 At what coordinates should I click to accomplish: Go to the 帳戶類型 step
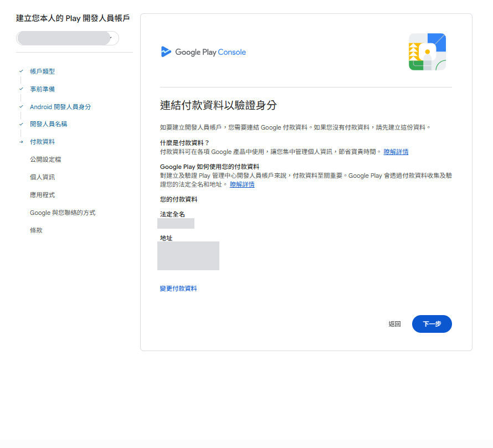[x=42, y=71]
